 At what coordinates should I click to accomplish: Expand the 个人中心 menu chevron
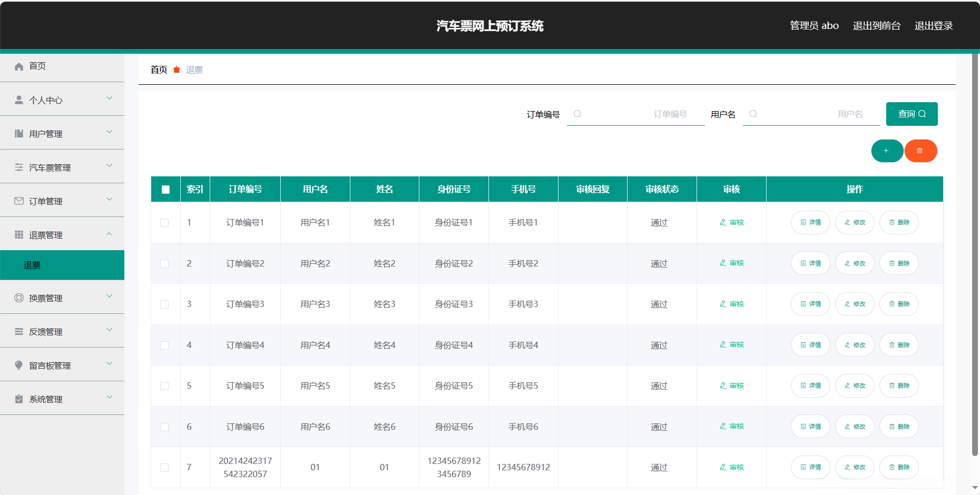(x=110, y=98)
